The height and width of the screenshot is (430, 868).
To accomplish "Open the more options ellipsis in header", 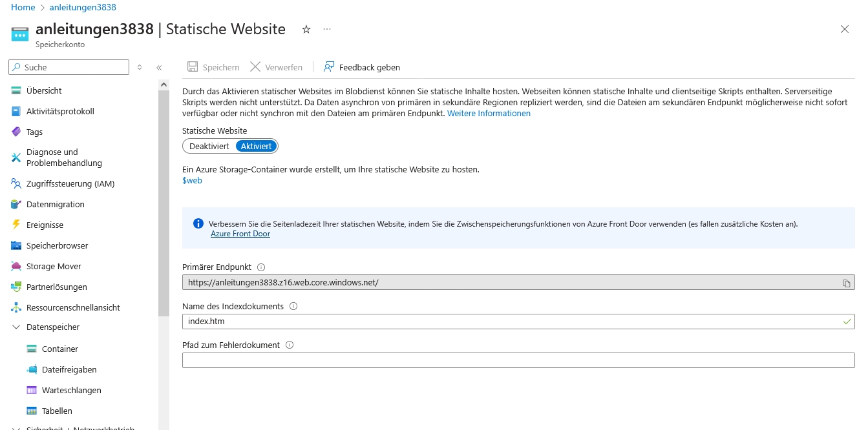I will pos(327,29).
